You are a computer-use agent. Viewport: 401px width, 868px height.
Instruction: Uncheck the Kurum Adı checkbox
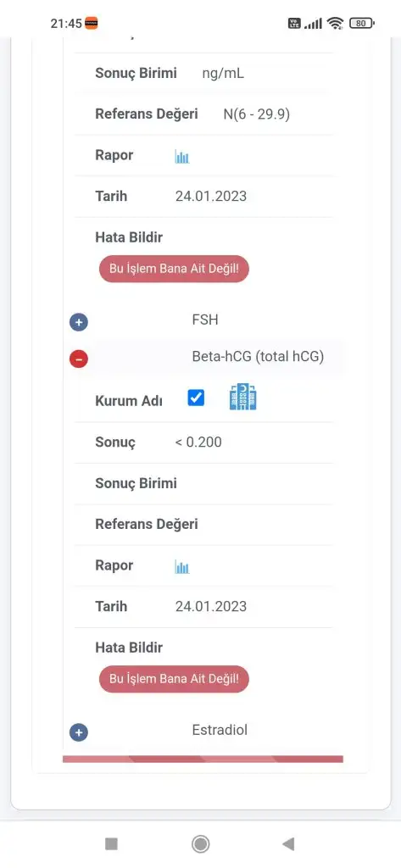196,398
